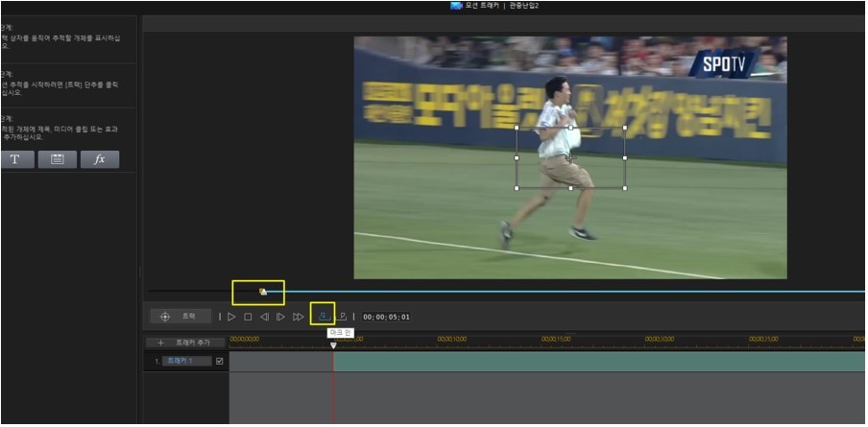Image resolution: width=868 pixels, height=427 pixels.
Task: Click the timecode field showing 00;00;05;01
Action: tap(386, 317)
